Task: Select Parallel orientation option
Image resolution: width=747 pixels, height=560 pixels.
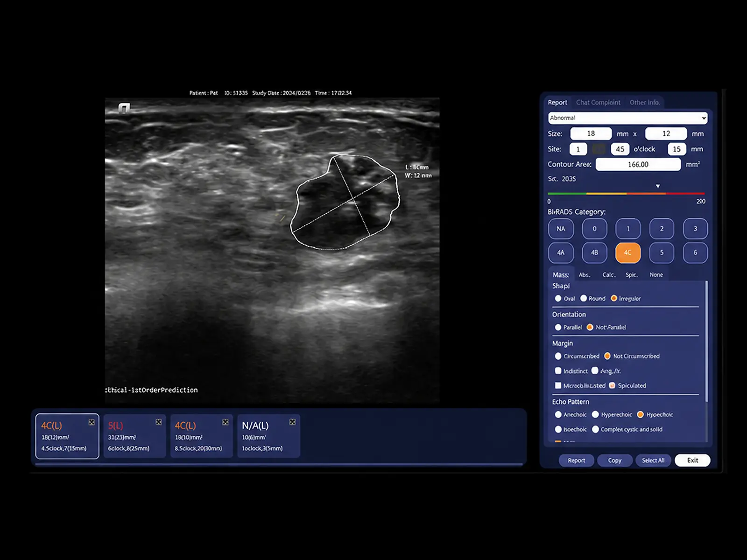Action: [x=558, y=327]
